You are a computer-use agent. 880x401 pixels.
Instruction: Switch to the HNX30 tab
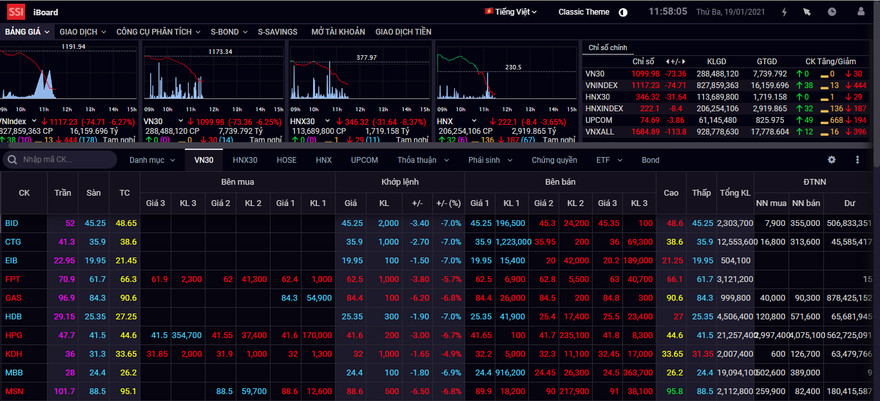(244, 160)
